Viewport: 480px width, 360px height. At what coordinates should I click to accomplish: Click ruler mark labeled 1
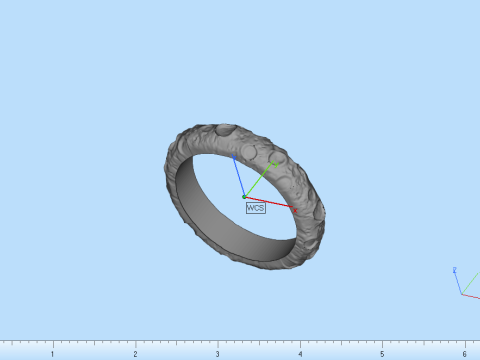point(52,354)
